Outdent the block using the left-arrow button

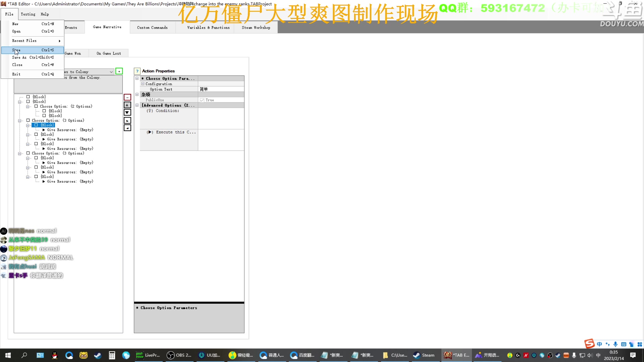tap(127, 128)
